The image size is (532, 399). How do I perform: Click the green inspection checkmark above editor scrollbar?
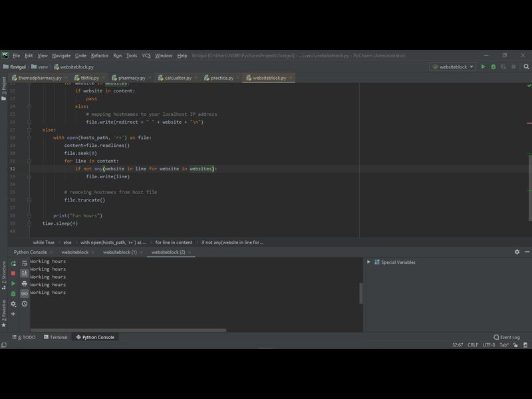529,86
